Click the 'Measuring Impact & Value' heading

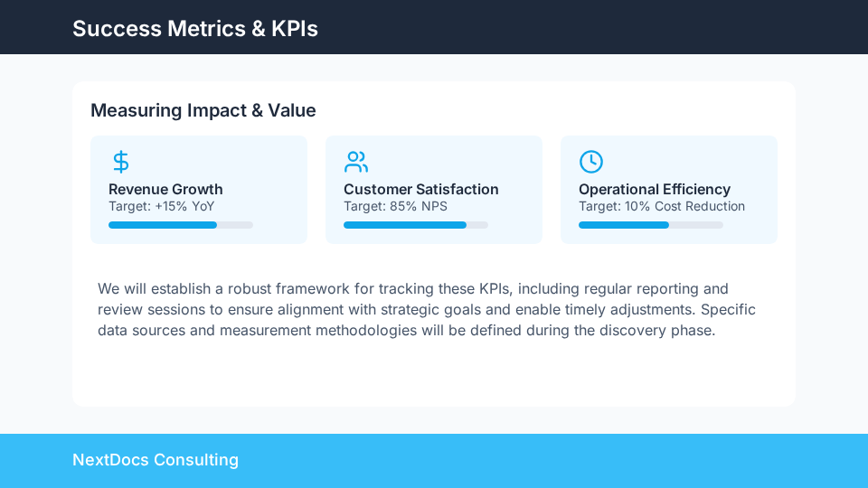pyautogui.click(x=203, y=110)
